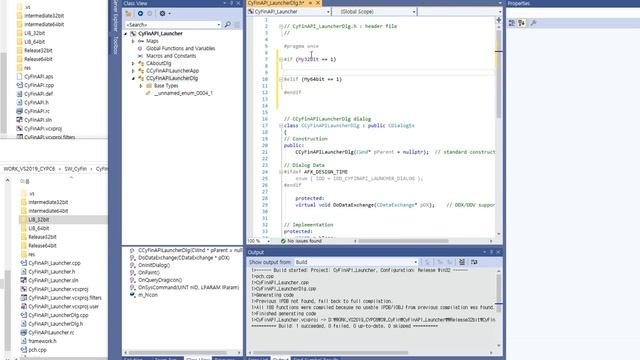Select the OnInitDialog() member

pyautogui.click(x=154, y=265)
